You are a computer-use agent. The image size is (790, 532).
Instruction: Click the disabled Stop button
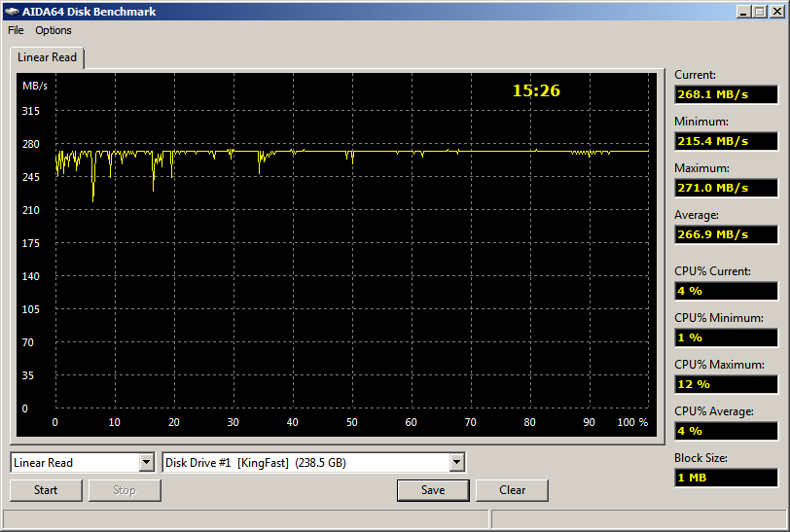tap(125, 490)
